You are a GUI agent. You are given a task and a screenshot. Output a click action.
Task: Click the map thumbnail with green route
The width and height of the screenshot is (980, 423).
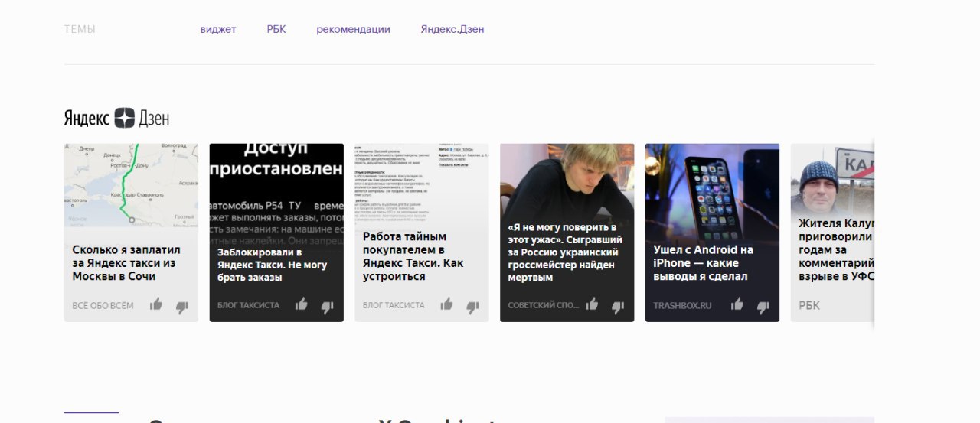click(x=131, y=185)
